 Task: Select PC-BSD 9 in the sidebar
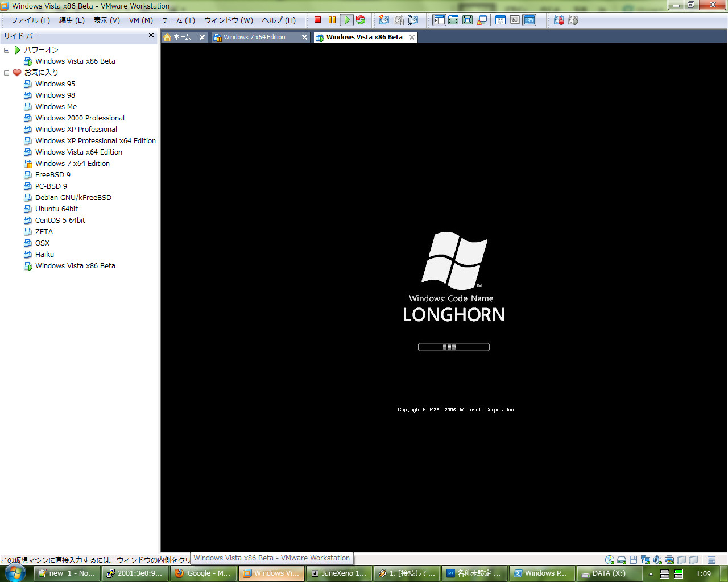(x=51, y=186)
